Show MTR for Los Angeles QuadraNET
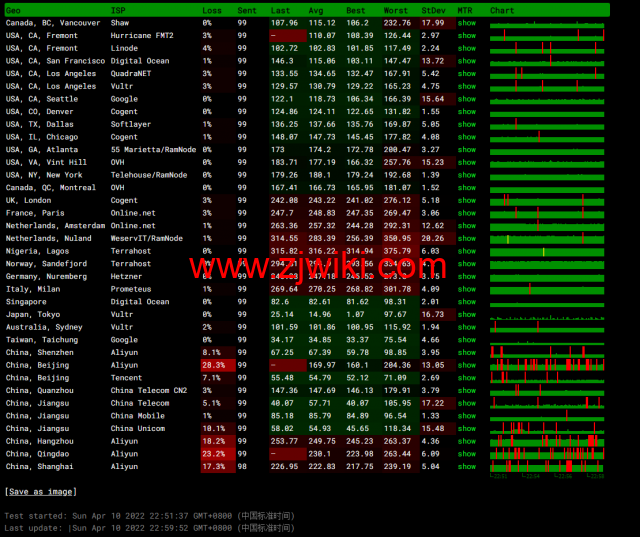This screenshot has width=640, height=537. pyautogui.click(x=467, y=73)
